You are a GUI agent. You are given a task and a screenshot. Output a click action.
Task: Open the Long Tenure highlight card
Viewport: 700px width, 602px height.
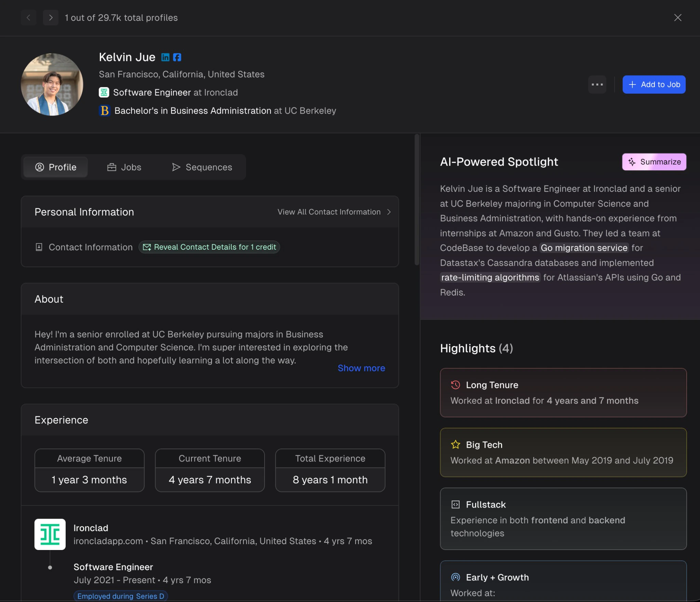click(563, 393)
